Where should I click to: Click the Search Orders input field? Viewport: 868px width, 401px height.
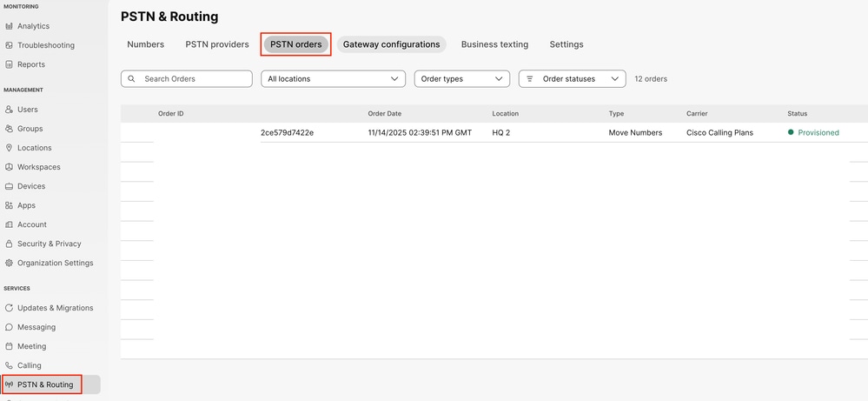tap(187, 78)
